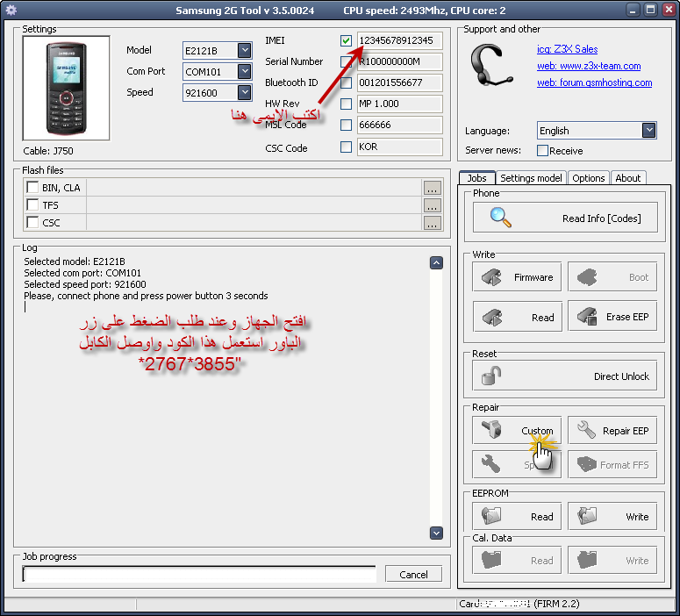The width and height of the screenshot is (680, 616).
Task: Open the www.z3x-team.com link
Action: pos(589,66)
